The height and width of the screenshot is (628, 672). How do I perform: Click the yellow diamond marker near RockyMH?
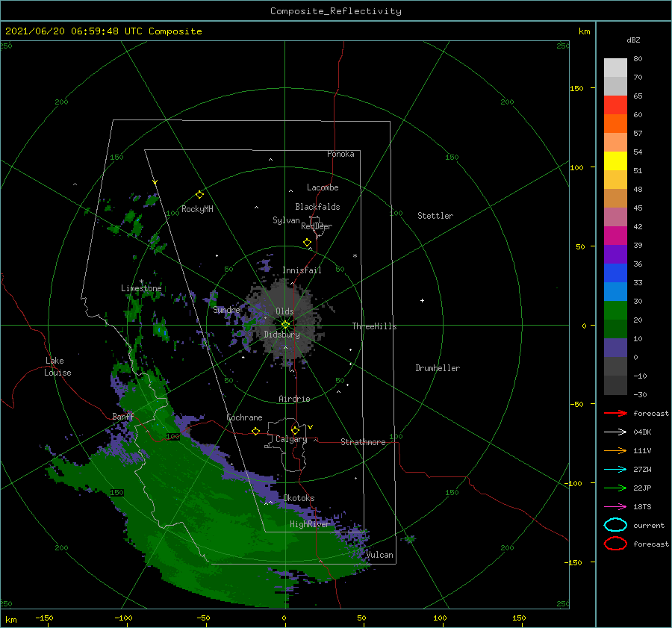(x=199, y=195)
